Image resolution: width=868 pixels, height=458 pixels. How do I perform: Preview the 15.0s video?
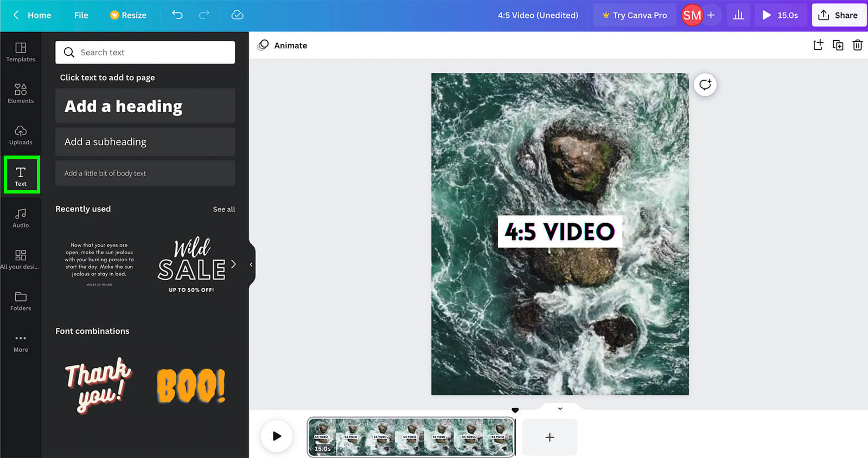[x=780, y=15]
